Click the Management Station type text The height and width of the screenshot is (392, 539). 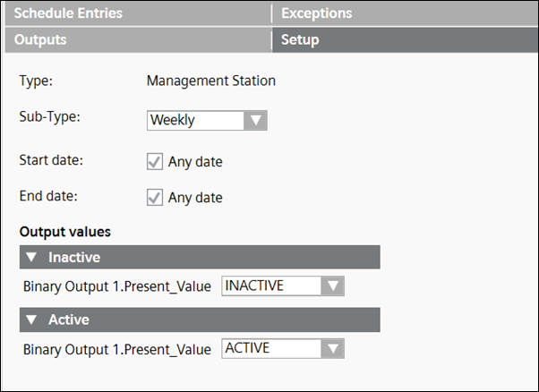210,81
